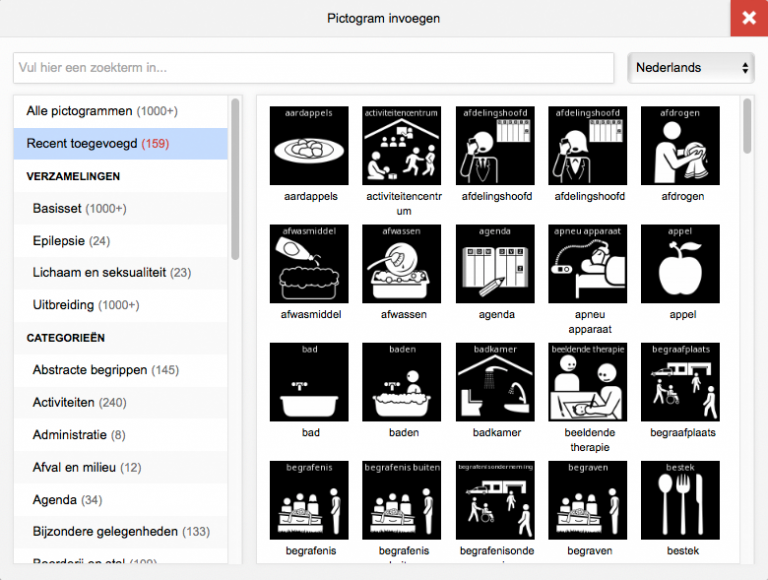
Task: Pick the afdrogen pictogram
Action: [x=680, y=146]
